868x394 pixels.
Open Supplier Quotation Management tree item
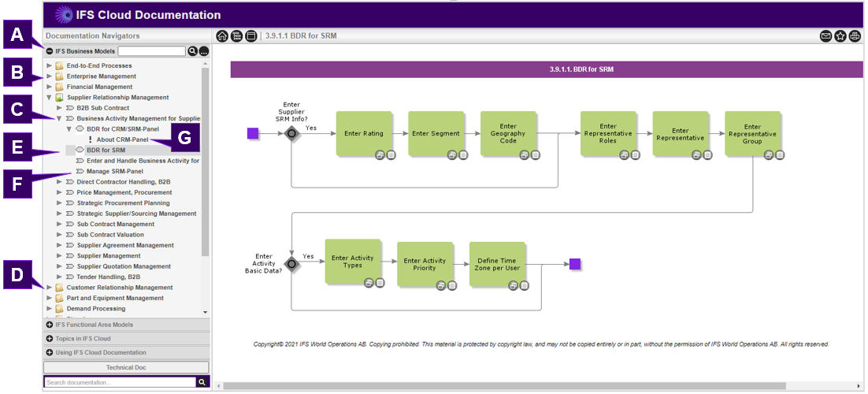click(124, 266)
